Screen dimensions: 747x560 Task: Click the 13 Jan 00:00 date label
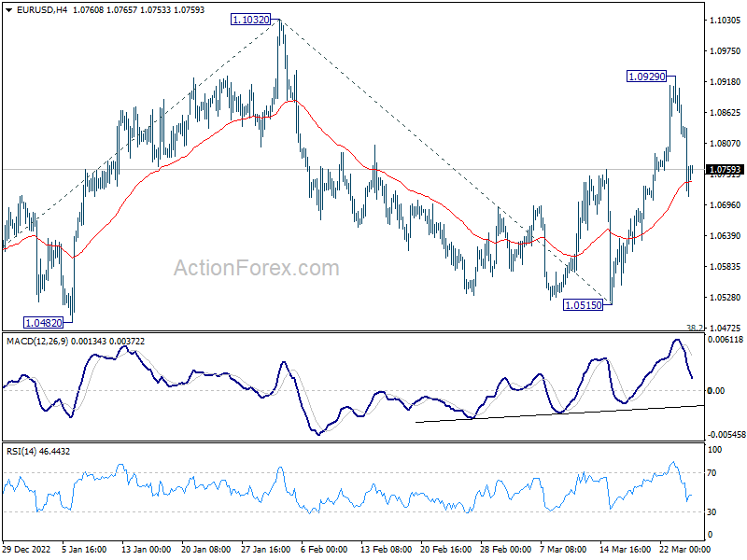tap(146, 550)
